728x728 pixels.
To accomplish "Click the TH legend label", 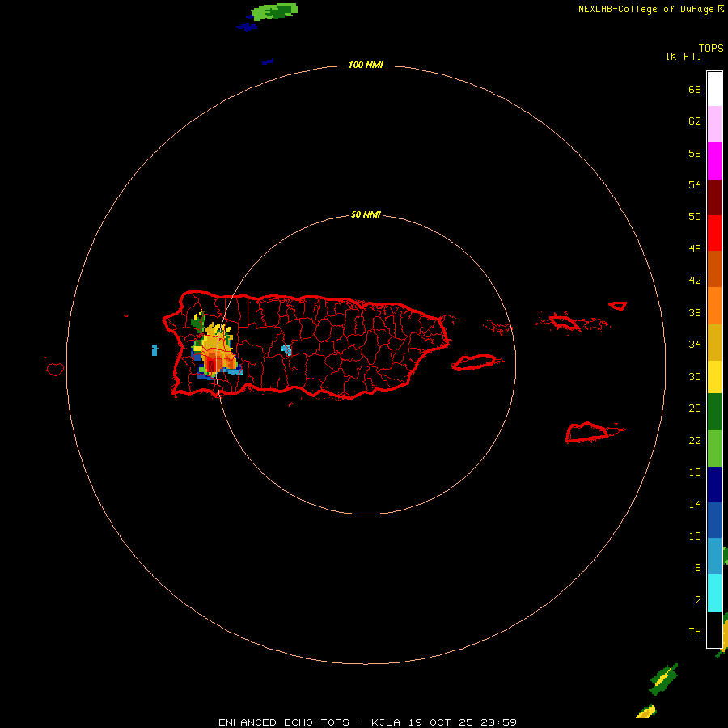I will point(695,632).
